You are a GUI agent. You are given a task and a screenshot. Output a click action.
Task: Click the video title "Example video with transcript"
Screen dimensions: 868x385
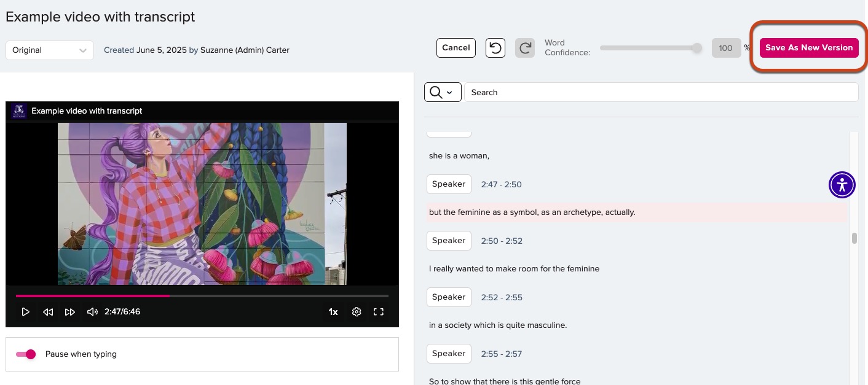pyautogui.click(x=87, y=111)
